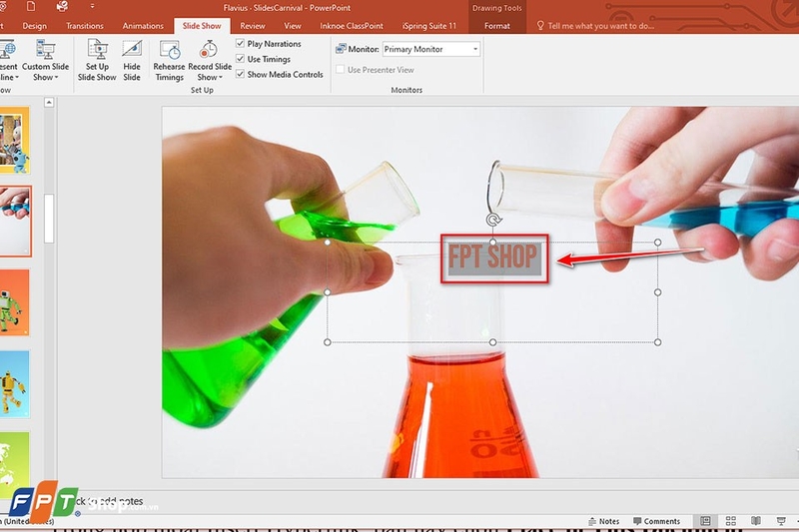
Task: Click the Hide Slide button
Action: click(132, 60)
